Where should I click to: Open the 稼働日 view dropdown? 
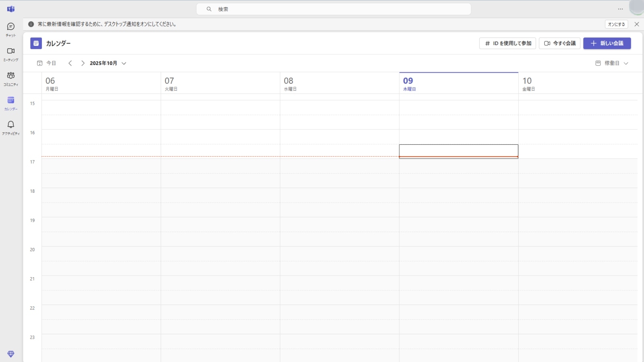tap(612, 63)
